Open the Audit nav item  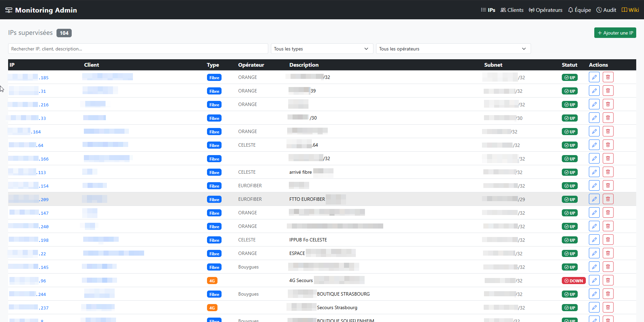tap(606, 10)
